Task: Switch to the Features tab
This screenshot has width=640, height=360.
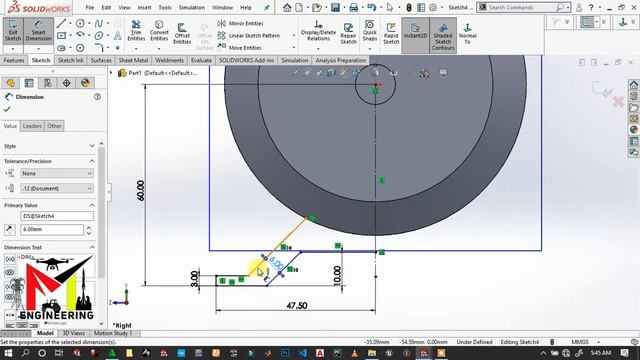Action: tap(14, 60)
